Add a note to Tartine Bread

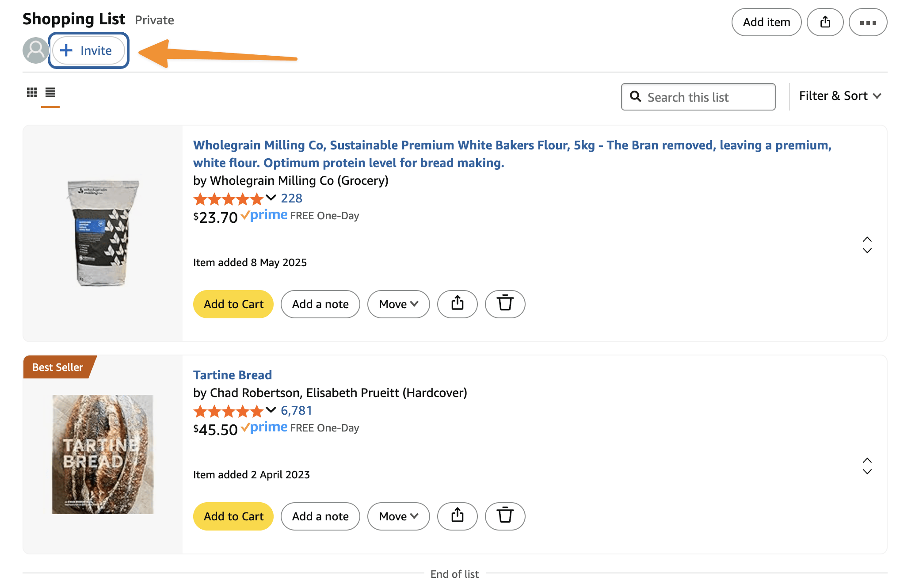tap(320, 516)
